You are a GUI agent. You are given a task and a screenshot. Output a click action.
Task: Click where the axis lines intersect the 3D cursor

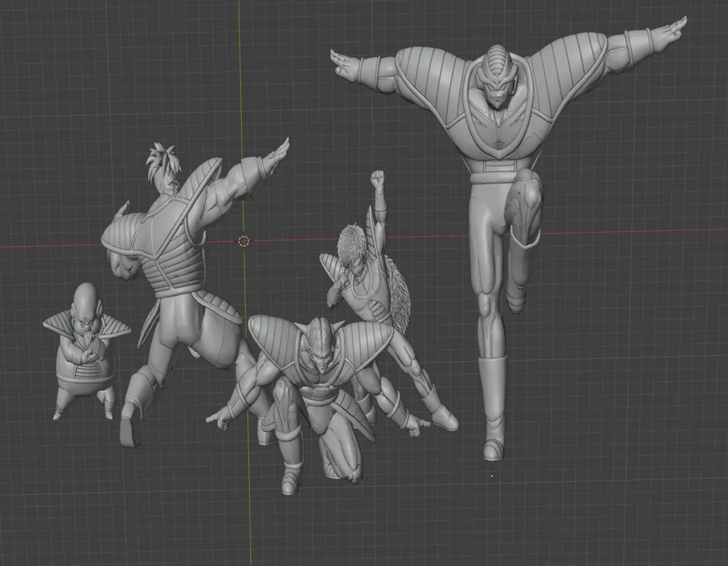(x=243, y=240)
